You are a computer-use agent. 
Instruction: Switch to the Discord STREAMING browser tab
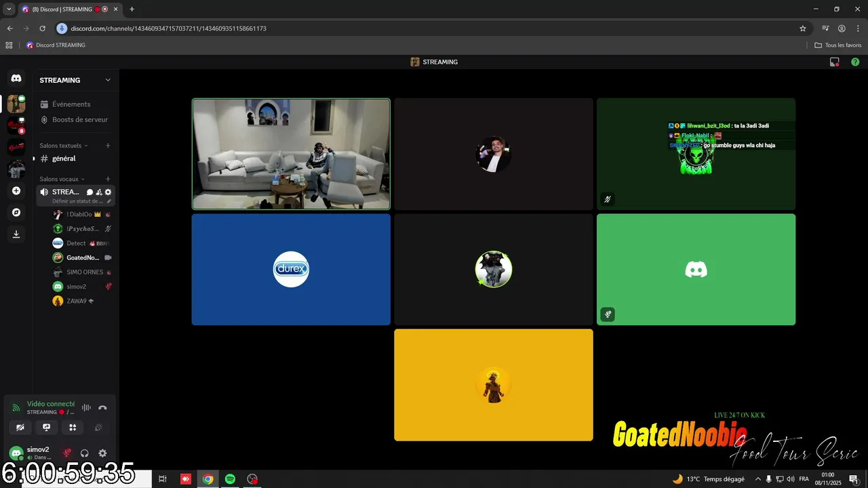click(x=69, y=9)
